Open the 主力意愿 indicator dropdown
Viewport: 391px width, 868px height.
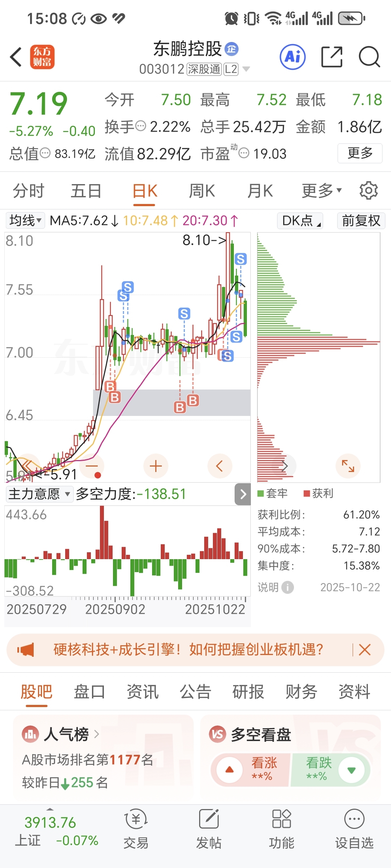pyautogui.click(x=39, y=494)
